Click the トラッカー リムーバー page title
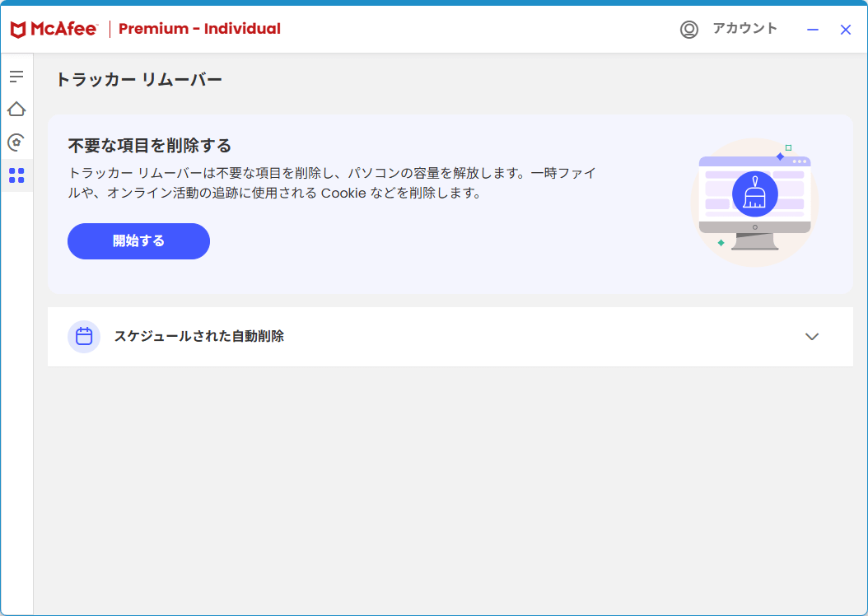 139,80
